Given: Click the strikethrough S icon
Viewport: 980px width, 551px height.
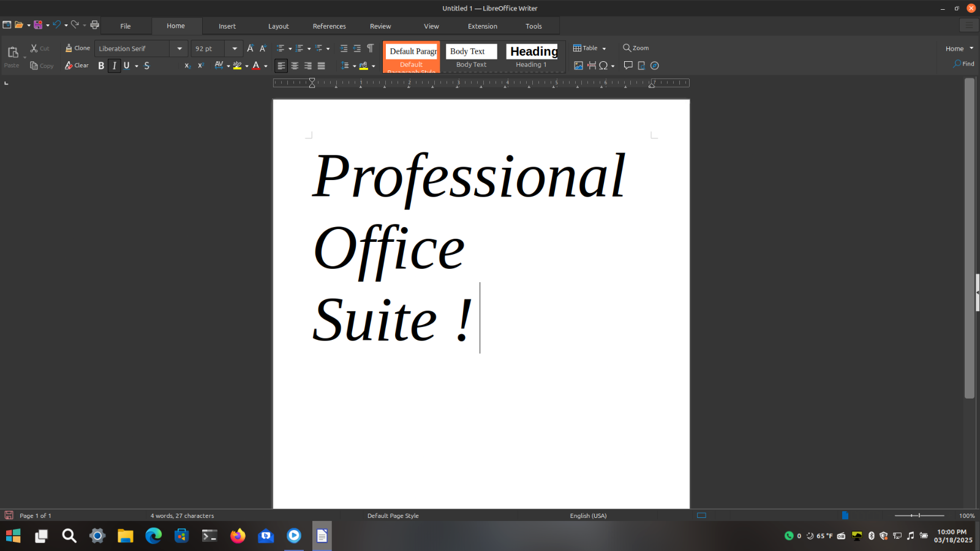Looking at the screenshot, I should [x=146, y=66].
